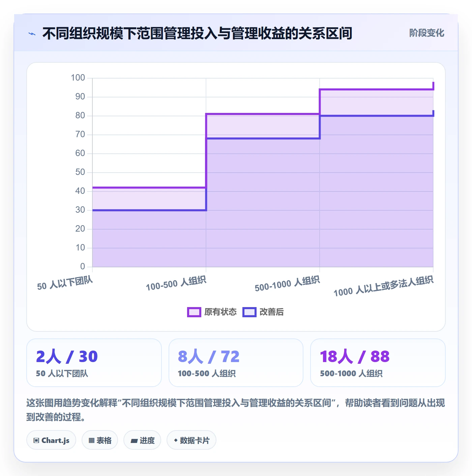Select the Chart.js tag chip
The width and height of the screenshot is (472, 476).
click(x=51, y=440)
